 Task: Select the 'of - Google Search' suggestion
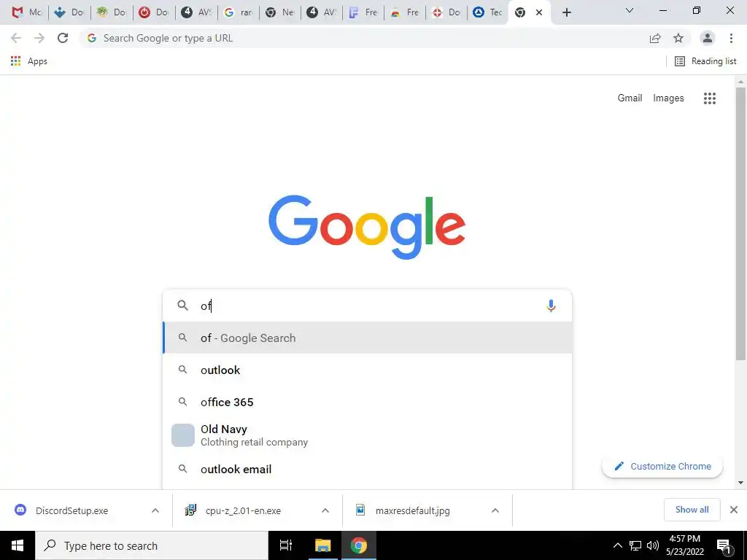pyautogui.click(x=368, y=338)
